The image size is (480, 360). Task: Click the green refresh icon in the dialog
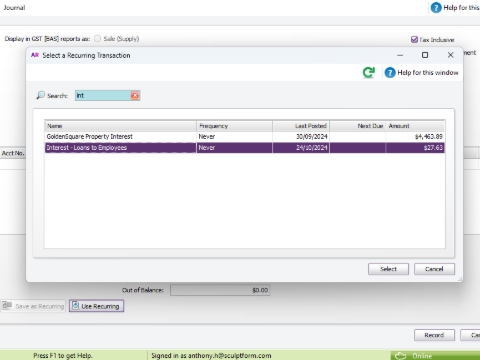tap(369, 72)
